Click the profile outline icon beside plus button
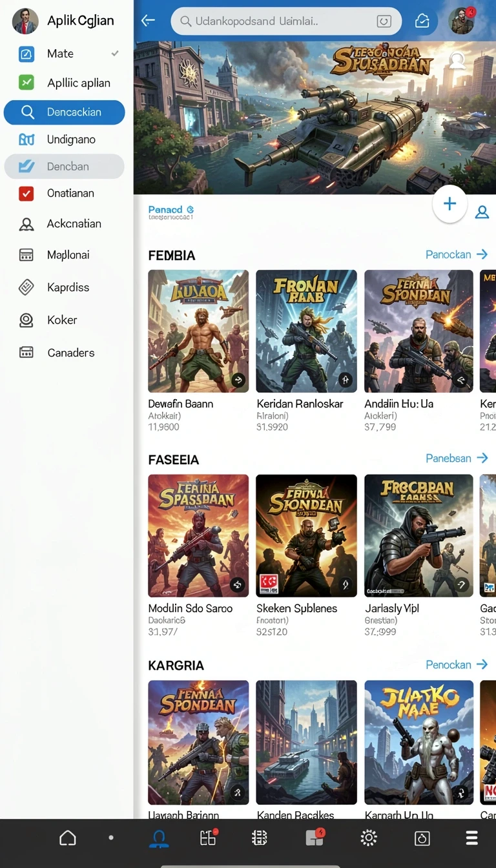The width and height of the screenshot is (496, 868). [482, 212]
